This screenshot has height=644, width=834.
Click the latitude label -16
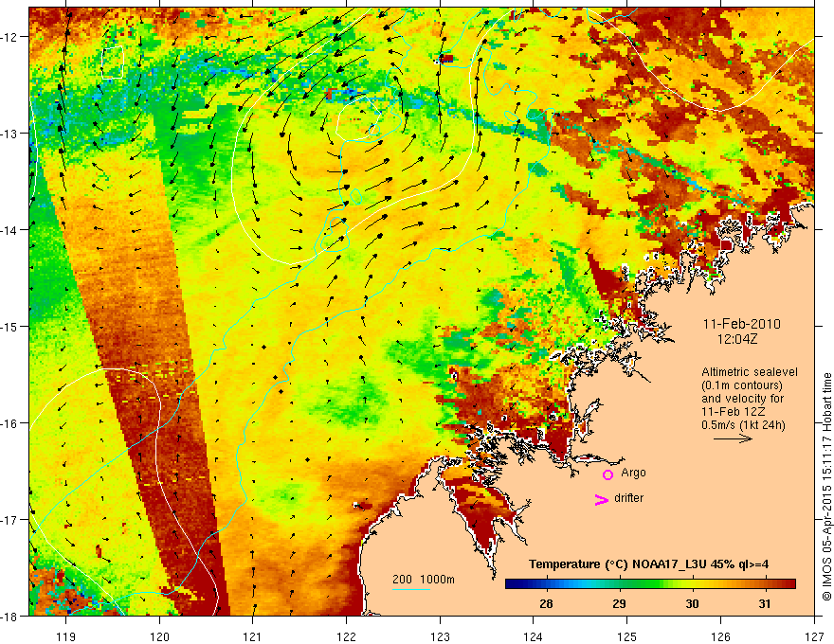[9, 423]
